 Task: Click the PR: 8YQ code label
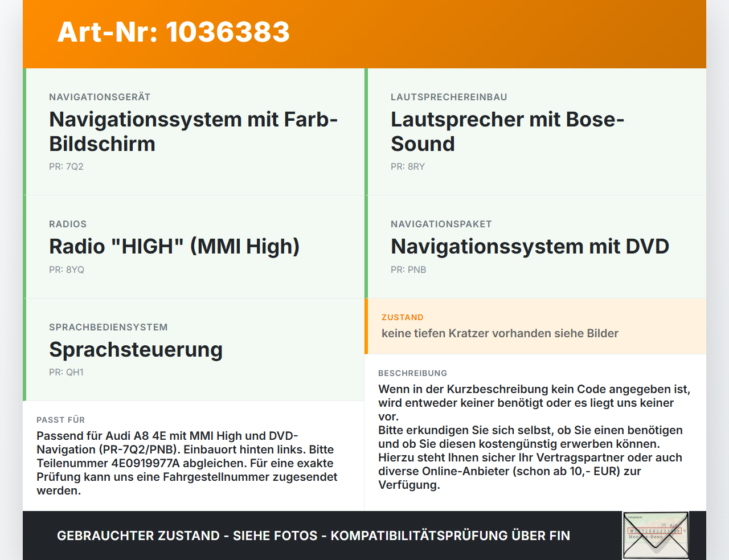67,269
